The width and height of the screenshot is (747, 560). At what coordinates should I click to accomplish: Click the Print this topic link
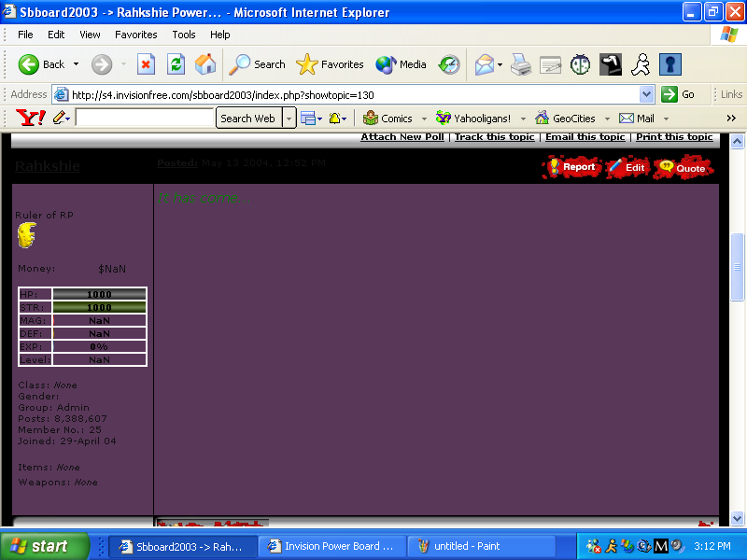pos(674,137)
